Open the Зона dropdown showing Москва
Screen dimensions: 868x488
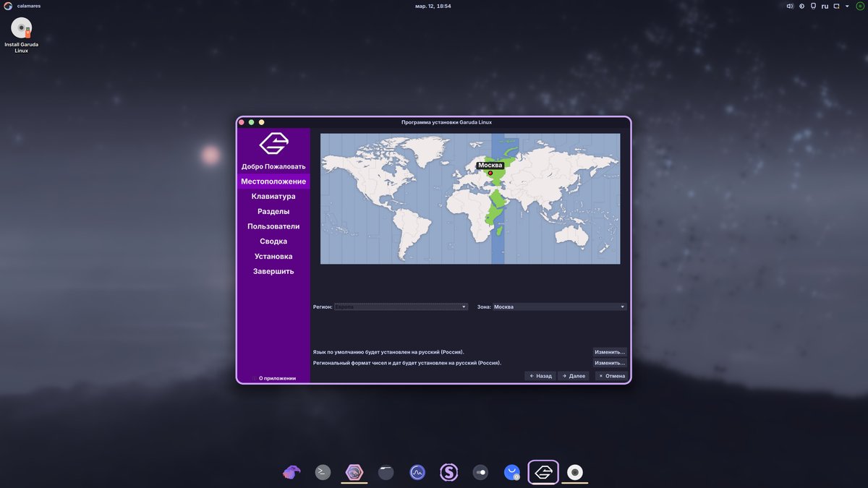[x=559, y=307]
